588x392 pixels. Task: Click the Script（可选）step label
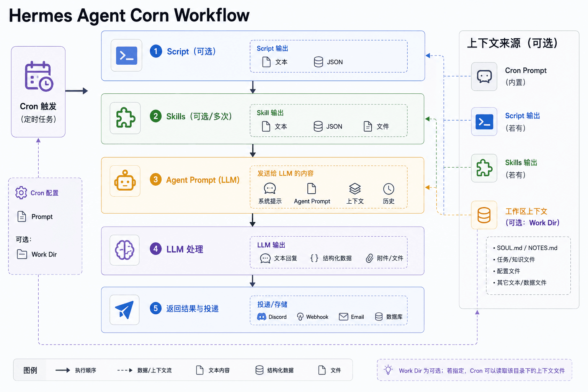pyautogui.click(x=191, y=51)
